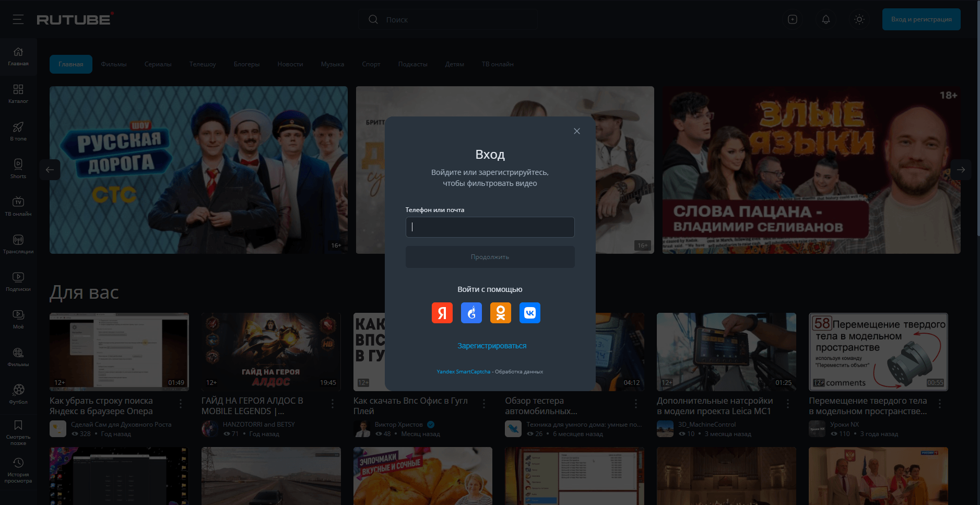The height and width of the screenshot is (505, 980).
Task: Select the Подкасты category tab
Action: pyautogui.click(x=413, y=64)
